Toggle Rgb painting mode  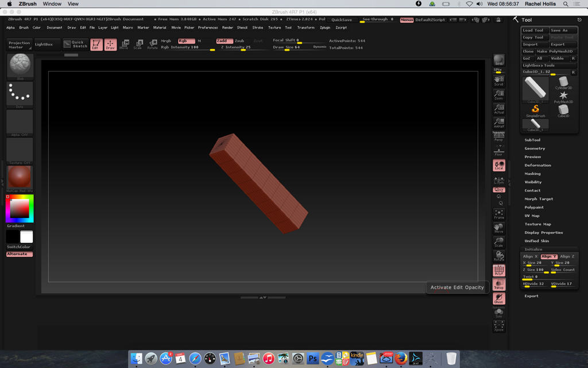[x=187, y=41]
